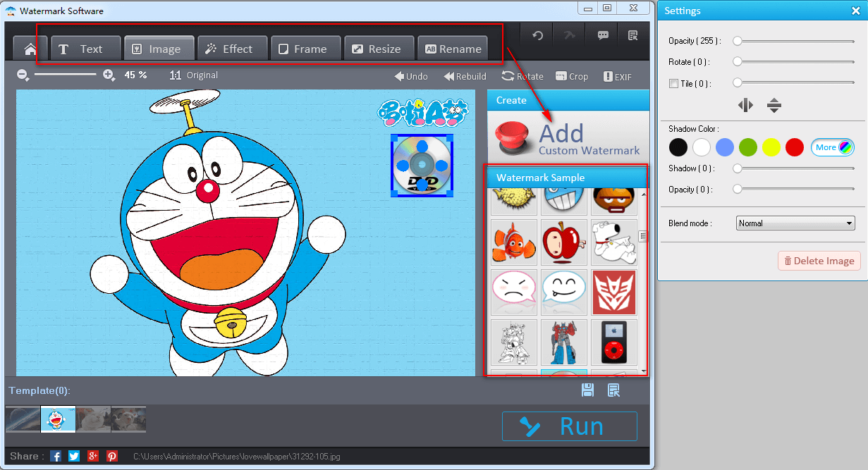Pick the angry orange face watermark sample
This screenshot has width=868, height=470.
coord(614,201)
